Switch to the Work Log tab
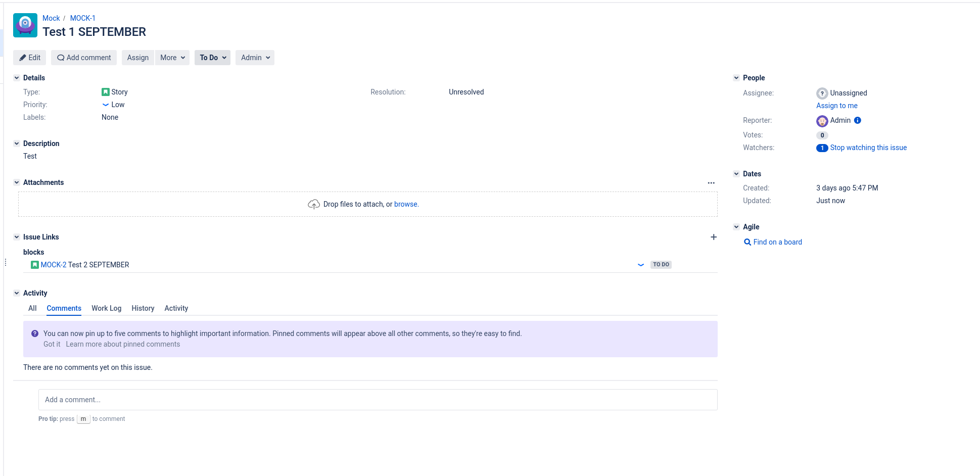Image resolution: width=980 pixels, height=476 pixels. (x=106, y=308)
